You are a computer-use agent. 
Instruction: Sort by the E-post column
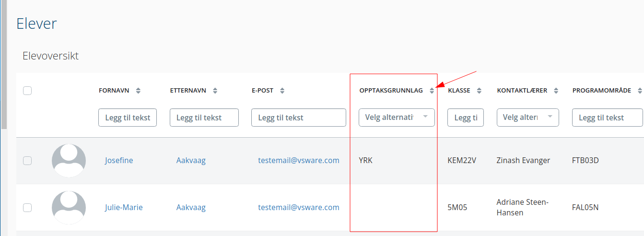(x=282, y=91)
